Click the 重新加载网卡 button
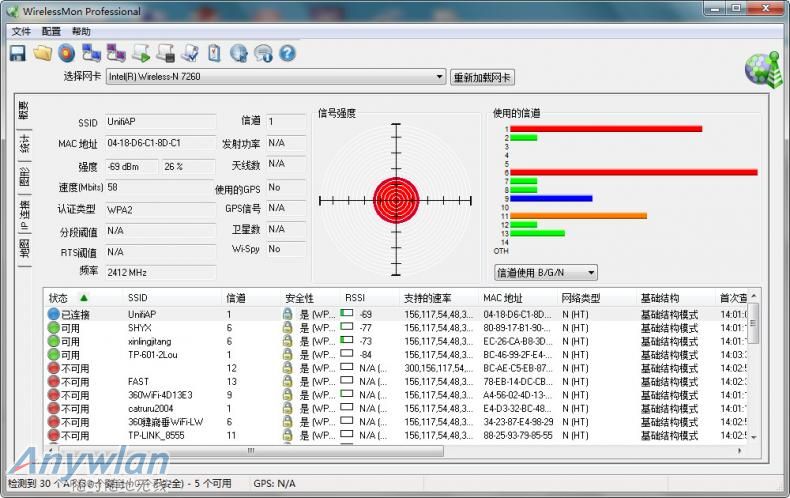 tap(482, 77)
